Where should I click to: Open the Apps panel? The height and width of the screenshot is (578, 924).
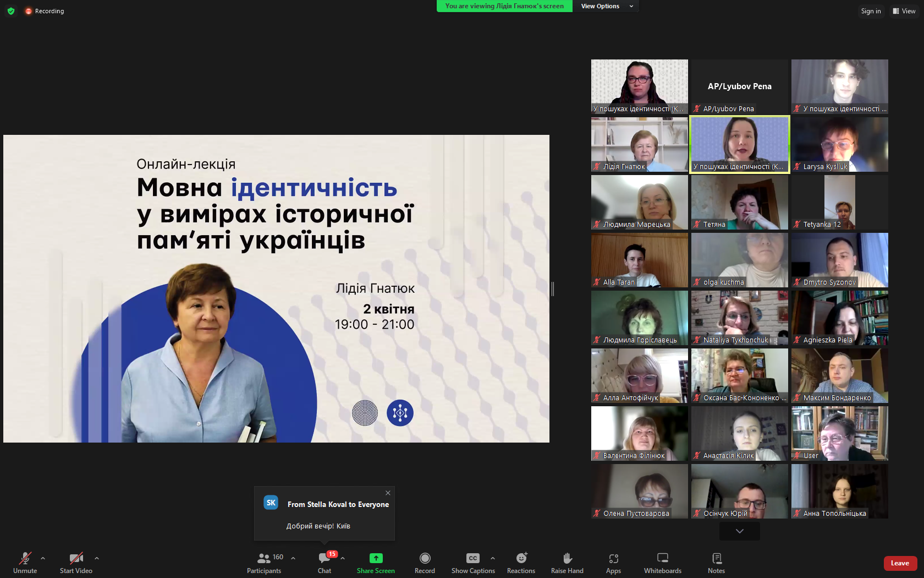(613, 562)
